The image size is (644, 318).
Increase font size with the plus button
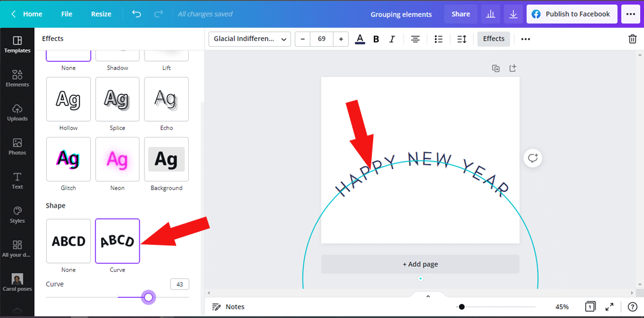[341, 39]
